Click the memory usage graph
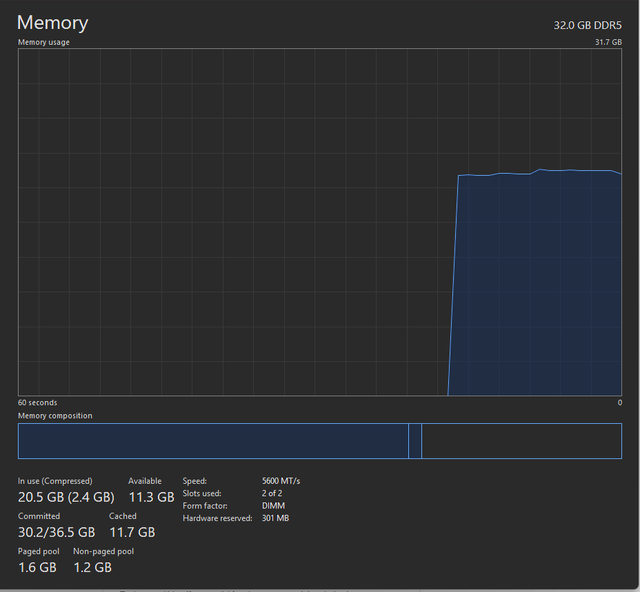Viewport: 640px width, 592px height. tap(320, 222)
